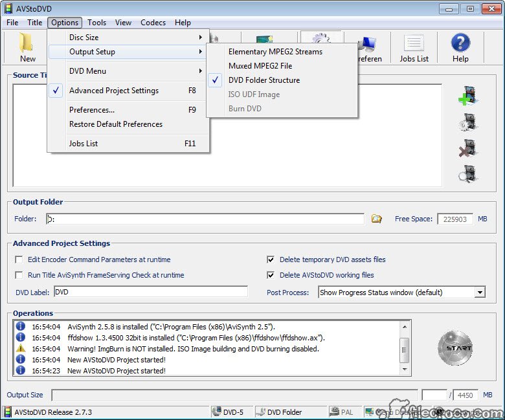Screen dimensions: 505x420
Task: Add a title with the green plus icon
Action: (x=468, y=96)
